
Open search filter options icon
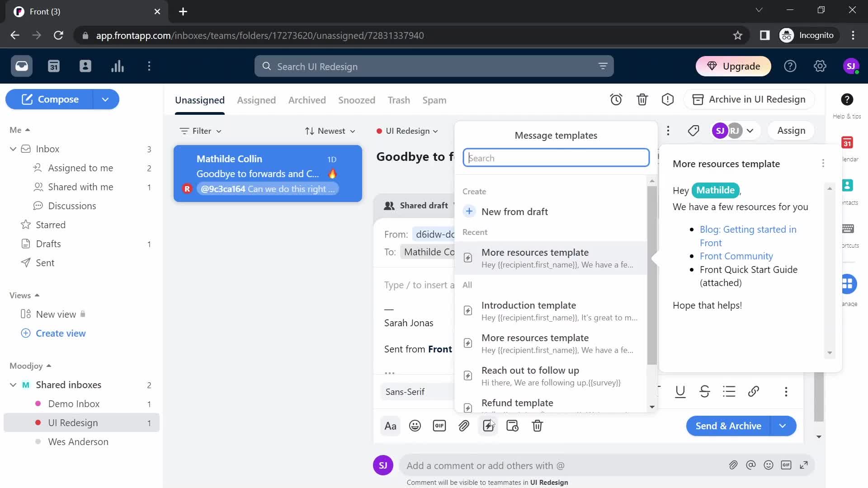tap(603, 66)
